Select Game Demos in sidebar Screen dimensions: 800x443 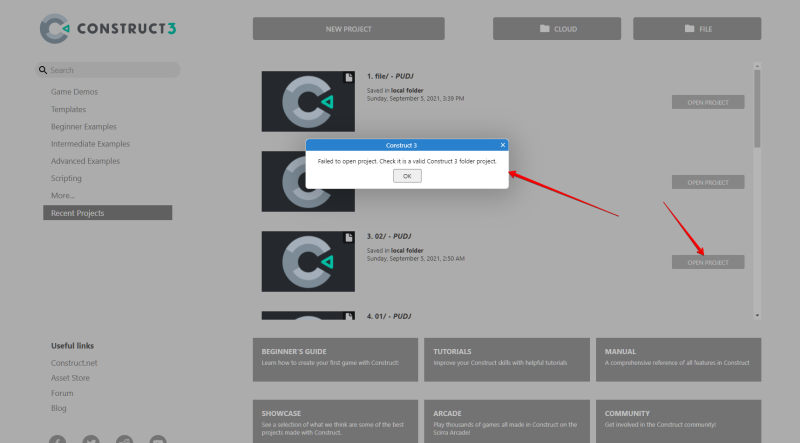click(x=74, y=92)
